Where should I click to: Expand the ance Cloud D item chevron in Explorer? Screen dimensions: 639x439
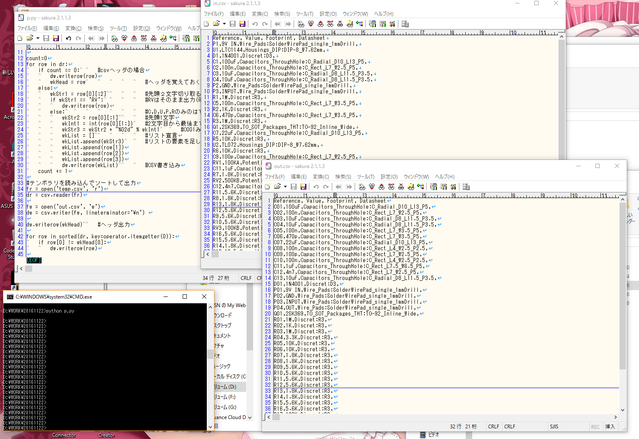(250, 417)
